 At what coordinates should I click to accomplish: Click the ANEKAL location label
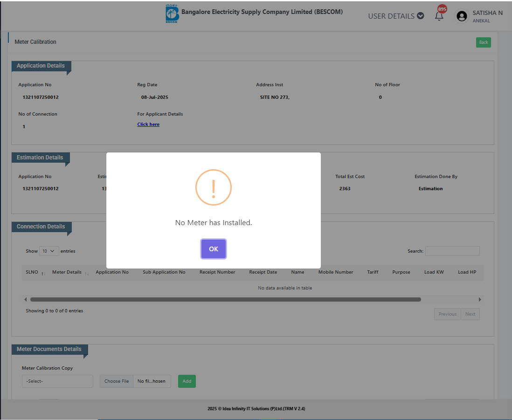point(481,21)
